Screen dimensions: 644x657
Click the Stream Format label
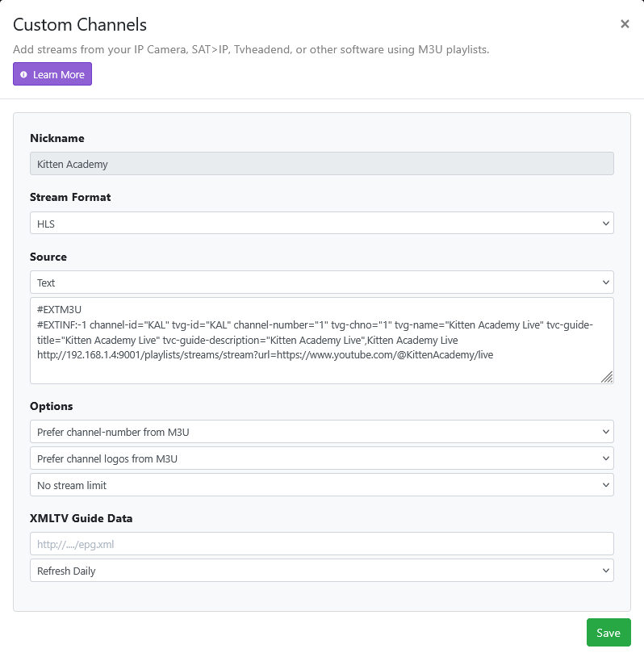(70, 197)
